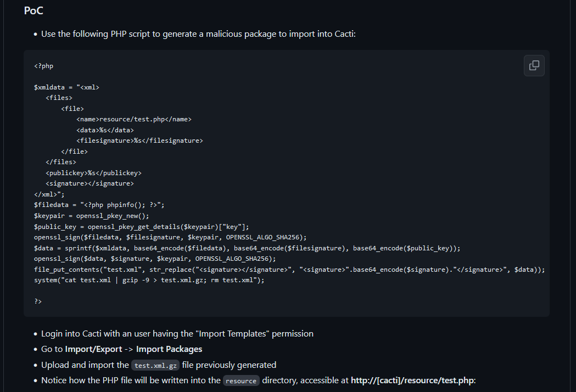The height and width of the screenshot is (392, 576).
Task: Click the openssl_sign($filedata, $filesignature line
Action: coord(170,237)
